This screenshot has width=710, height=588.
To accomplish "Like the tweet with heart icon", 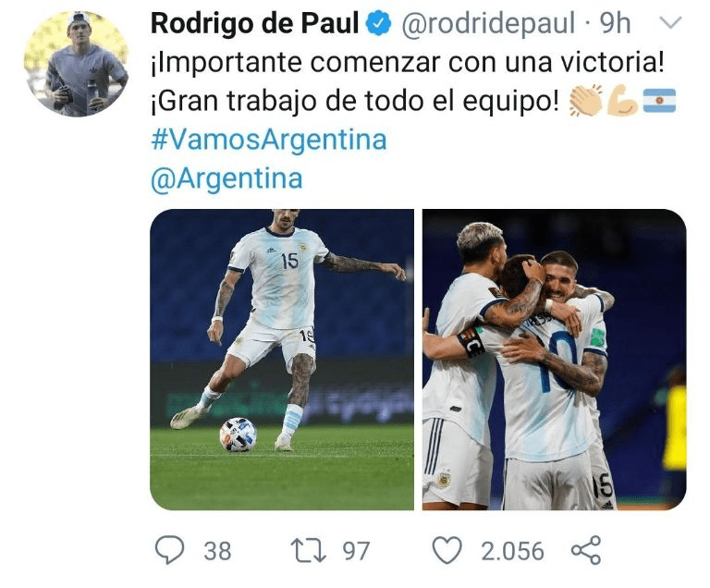I will (447, 550).
